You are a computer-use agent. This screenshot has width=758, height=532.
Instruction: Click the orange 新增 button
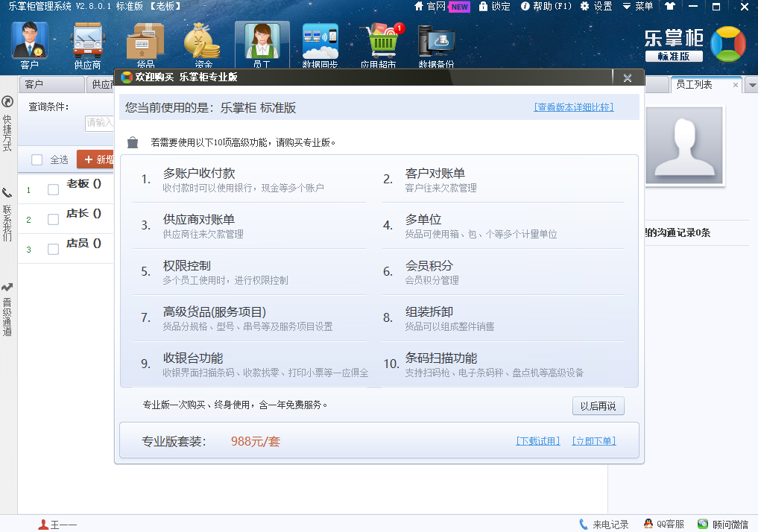[95, 159]
